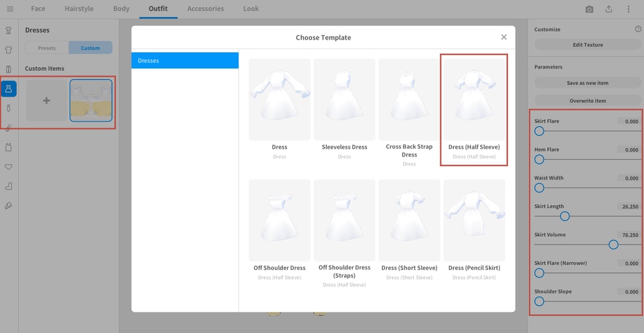Click the Shoulder Slope slider handle
The width and height of the screenshot is (644, 333).
pos(539,302)
